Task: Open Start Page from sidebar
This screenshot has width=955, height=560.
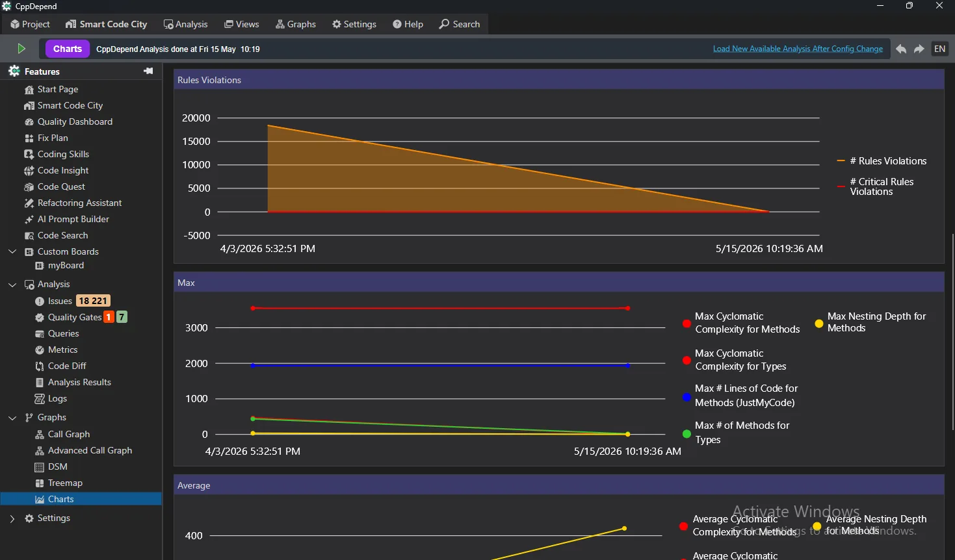Action: coord(58,89)
